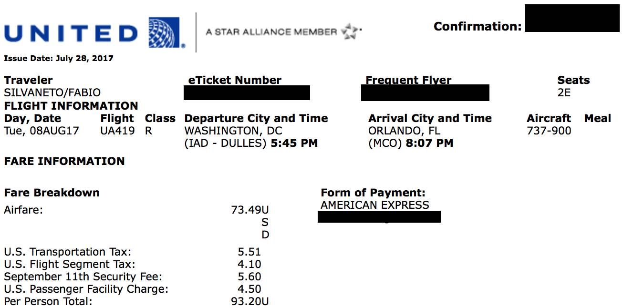This screenshot has height=308, width=644.
Task: Click the Issue Date July 28, 2017 text
Action: pyautogui.click(x=59, y=59)
